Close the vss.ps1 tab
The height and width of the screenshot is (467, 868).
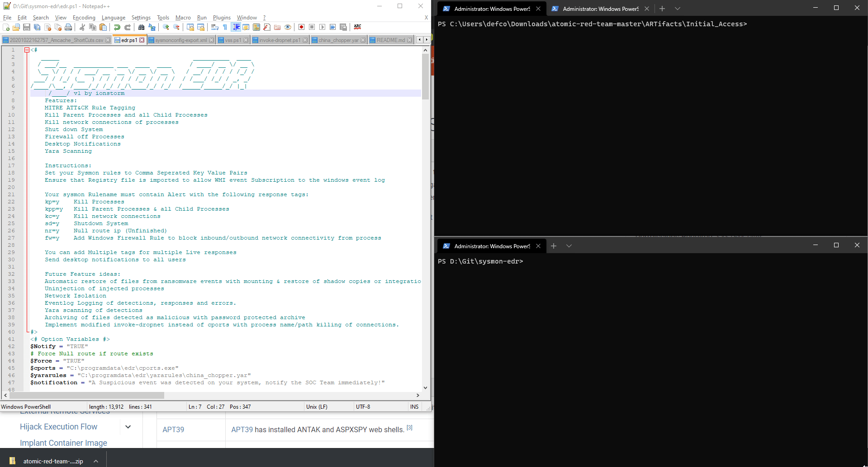click(x=246, y=40)
